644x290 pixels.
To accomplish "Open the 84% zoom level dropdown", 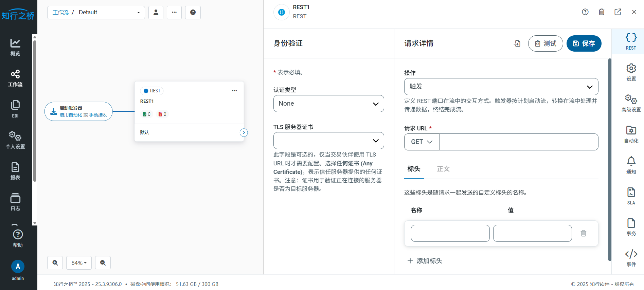I will 79,263.
